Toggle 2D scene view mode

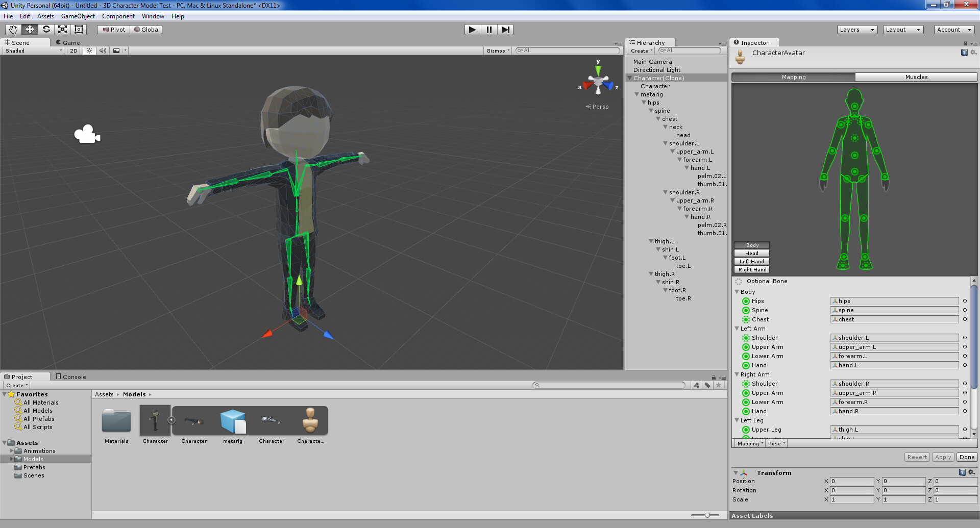[x=74, y=51]
